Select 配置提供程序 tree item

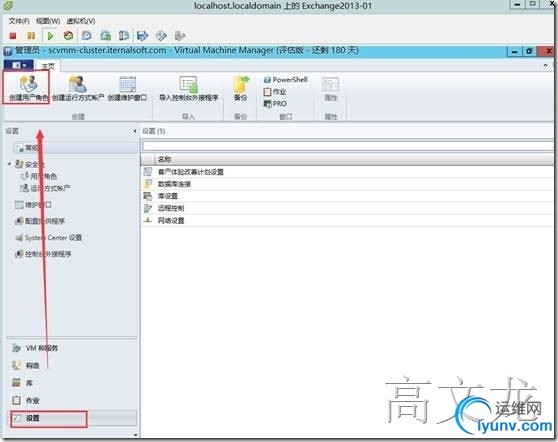coord(40,221)
